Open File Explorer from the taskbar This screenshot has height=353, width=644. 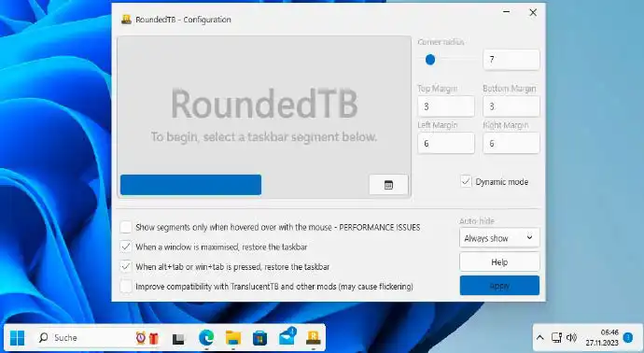tap(233, 338)
